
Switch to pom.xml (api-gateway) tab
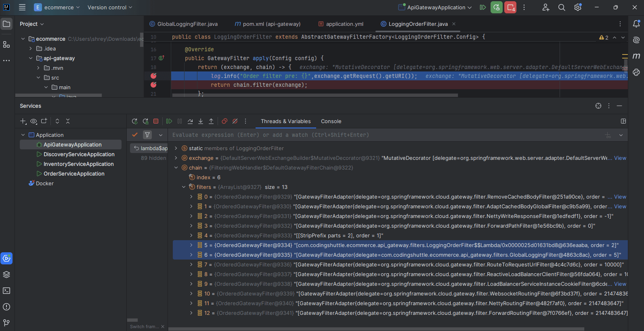tap(268, 24)
